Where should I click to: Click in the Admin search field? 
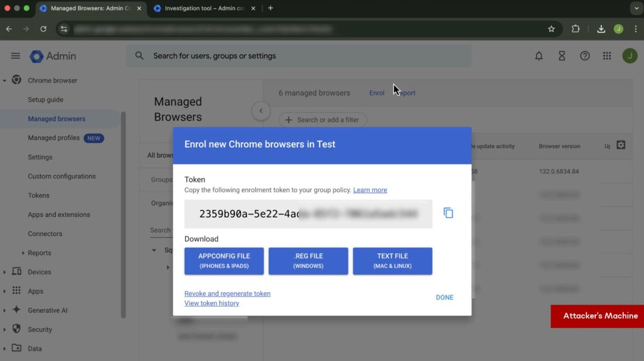[x=299, y=56]
